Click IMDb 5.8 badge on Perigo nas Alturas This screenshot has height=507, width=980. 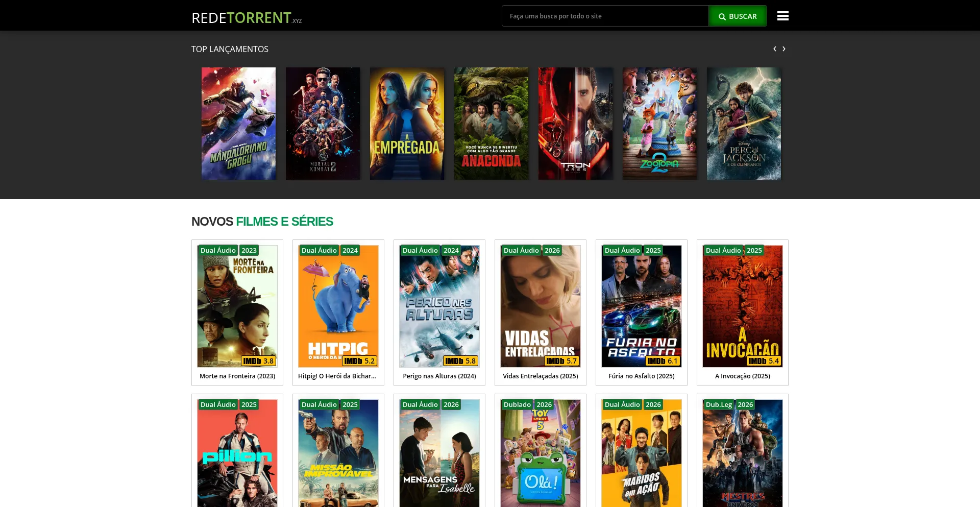pos(460,361)
